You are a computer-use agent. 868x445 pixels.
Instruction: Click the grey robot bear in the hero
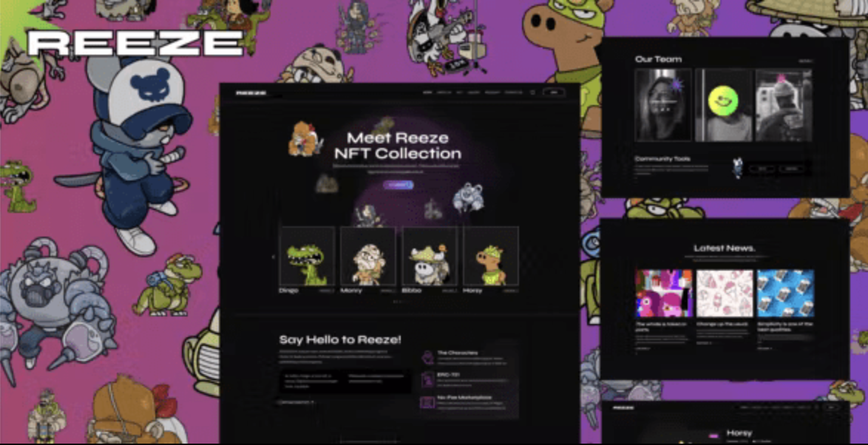coord(468,198)
